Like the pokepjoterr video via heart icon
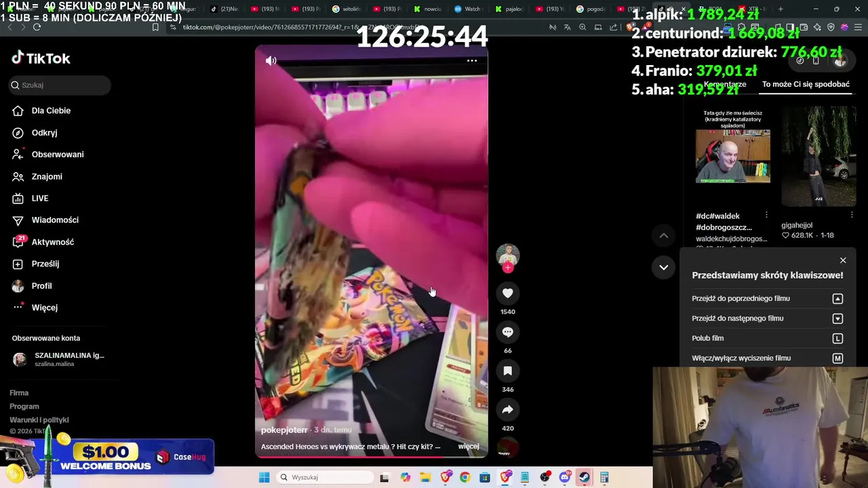868x488 pixels. tap(508, 293)
